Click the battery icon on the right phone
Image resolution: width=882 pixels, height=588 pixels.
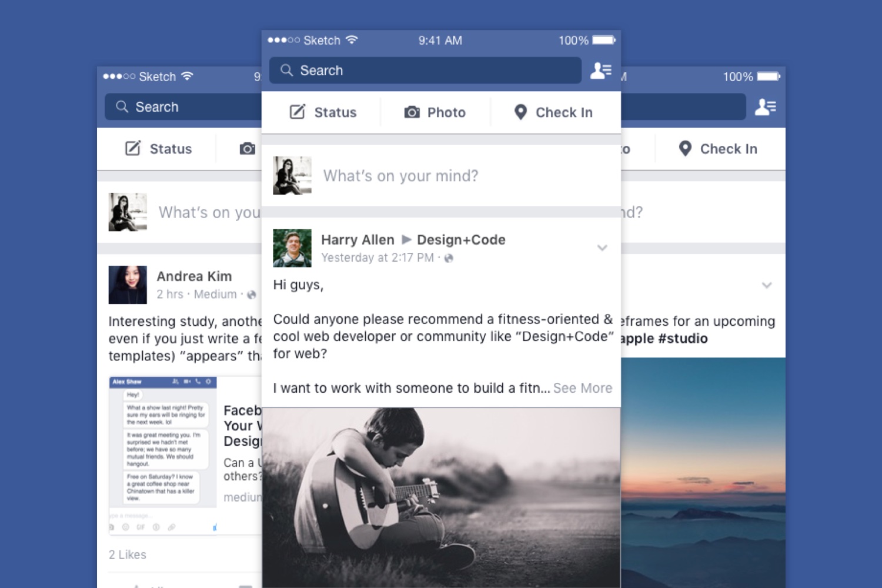coord(769,76)
